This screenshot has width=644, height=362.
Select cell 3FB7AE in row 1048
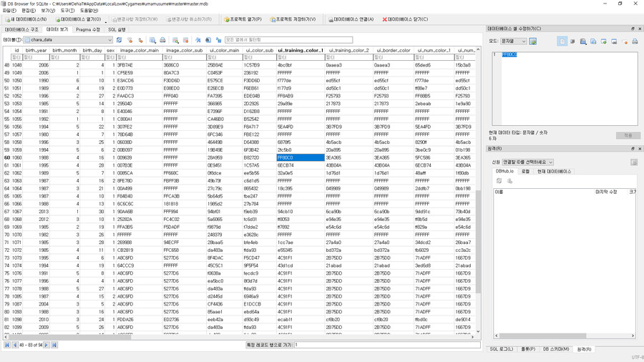(140, 65)
